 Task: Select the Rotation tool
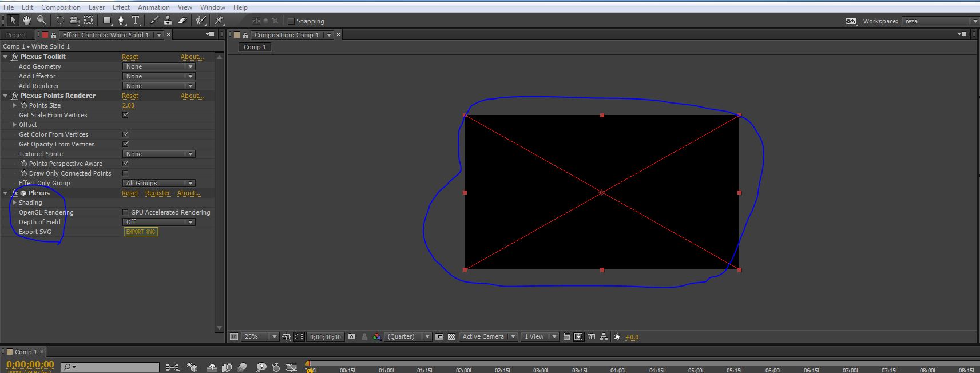click(59, 21)
